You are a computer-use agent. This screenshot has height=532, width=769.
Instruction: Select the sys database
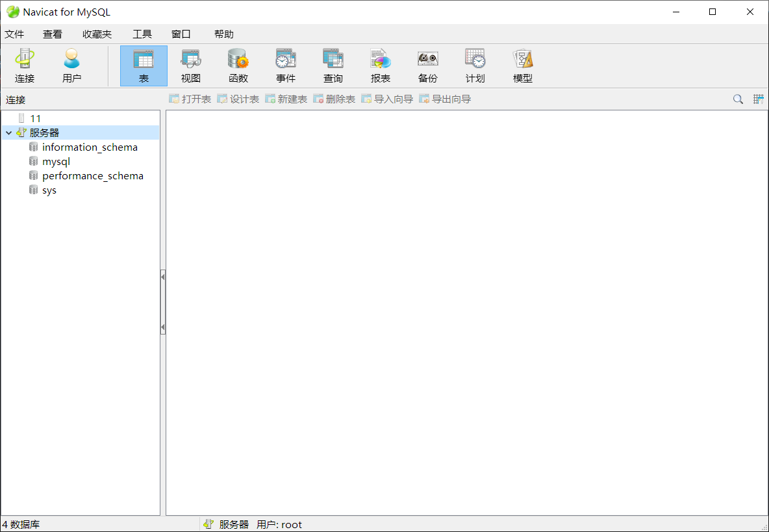49,190
